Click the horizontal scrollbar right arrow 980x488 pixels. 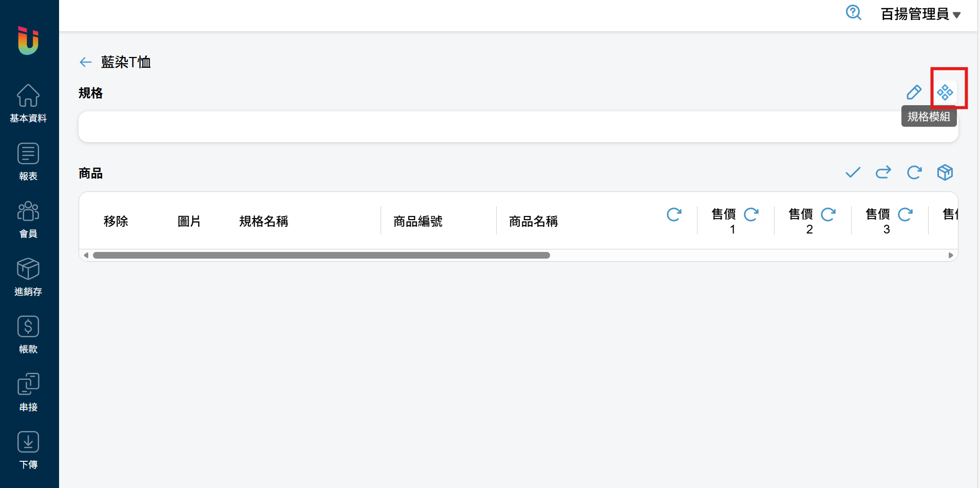[951, 255]
